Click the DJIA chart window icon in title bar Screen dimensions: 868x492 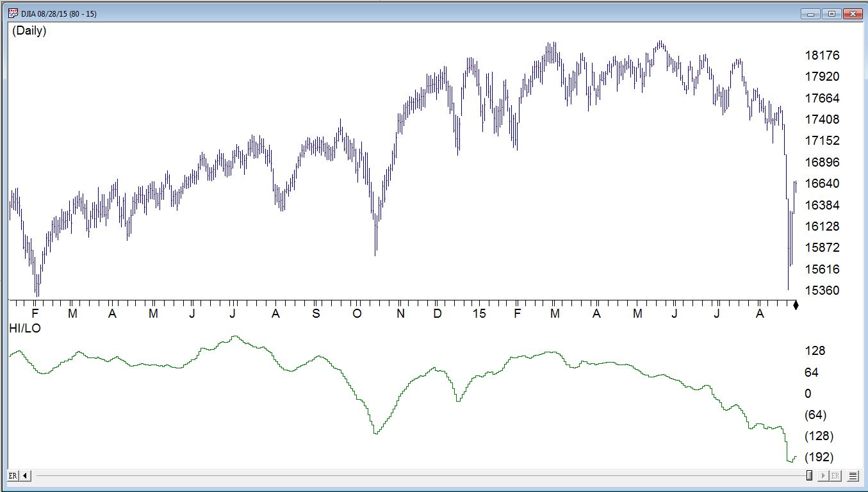point(13,13)
